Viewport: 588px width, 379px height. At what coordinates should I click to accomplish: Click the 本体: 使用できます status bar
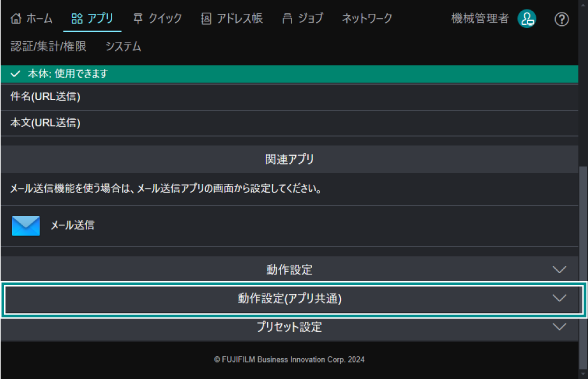pos(290,74)
